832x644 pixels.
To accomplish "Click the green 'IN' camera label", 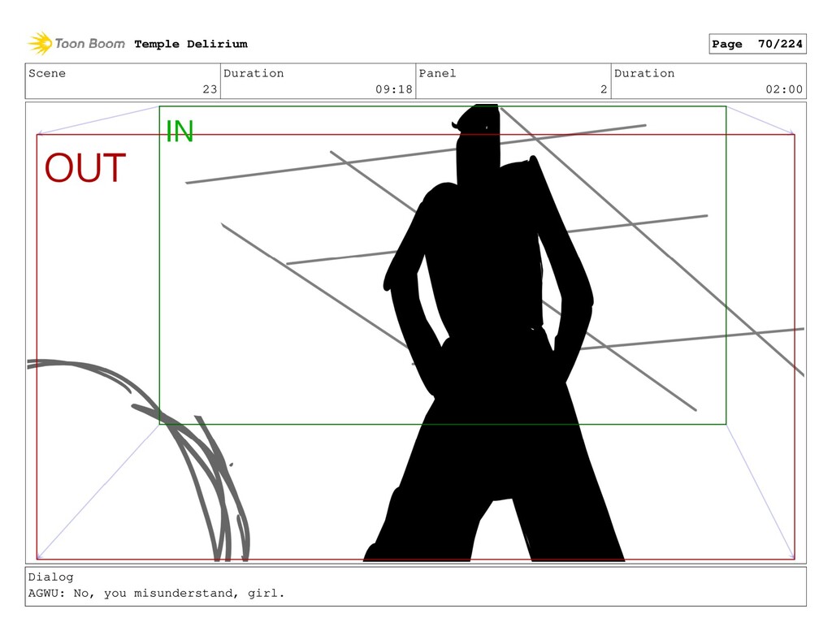I will pyautogui.click(x=180, y=131).
